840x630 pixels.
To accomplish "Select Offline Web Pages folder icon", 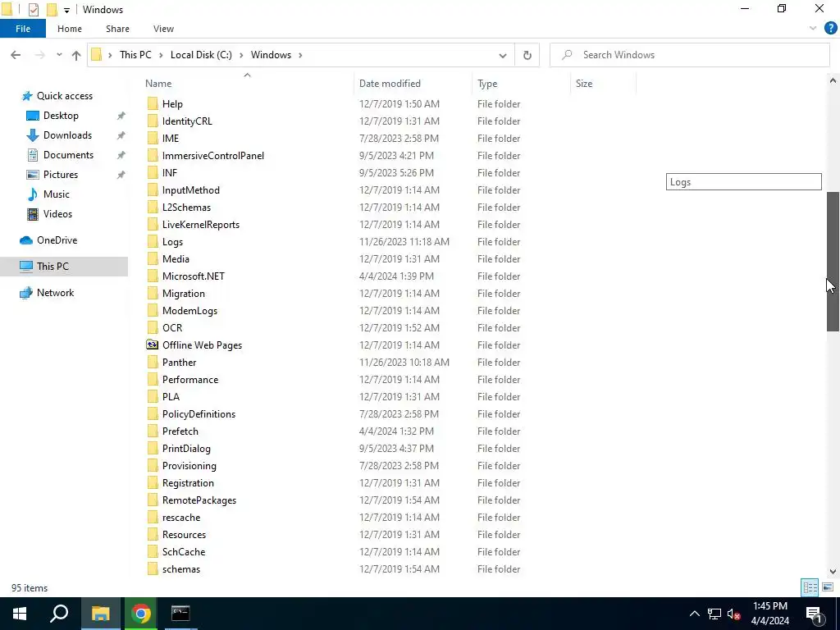I will (x=153, y=345).
